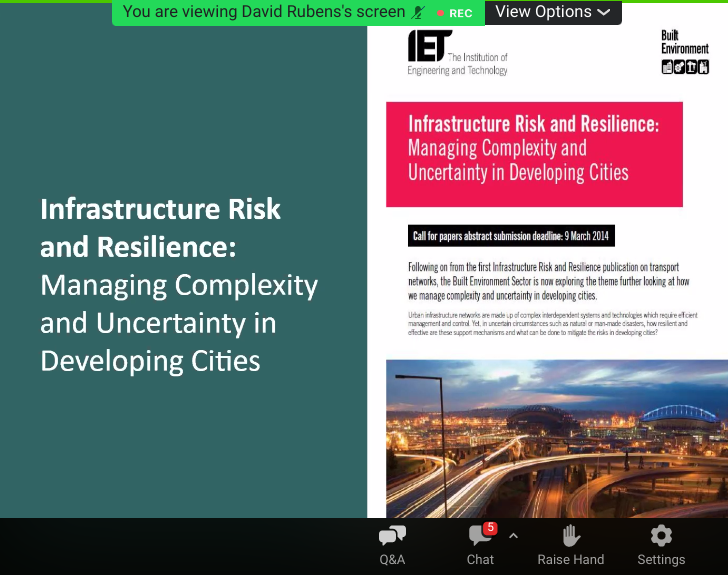The image size is (728, 575).
Task: Click the muted microphone icon in banner
Action: (x=417, y=13)
